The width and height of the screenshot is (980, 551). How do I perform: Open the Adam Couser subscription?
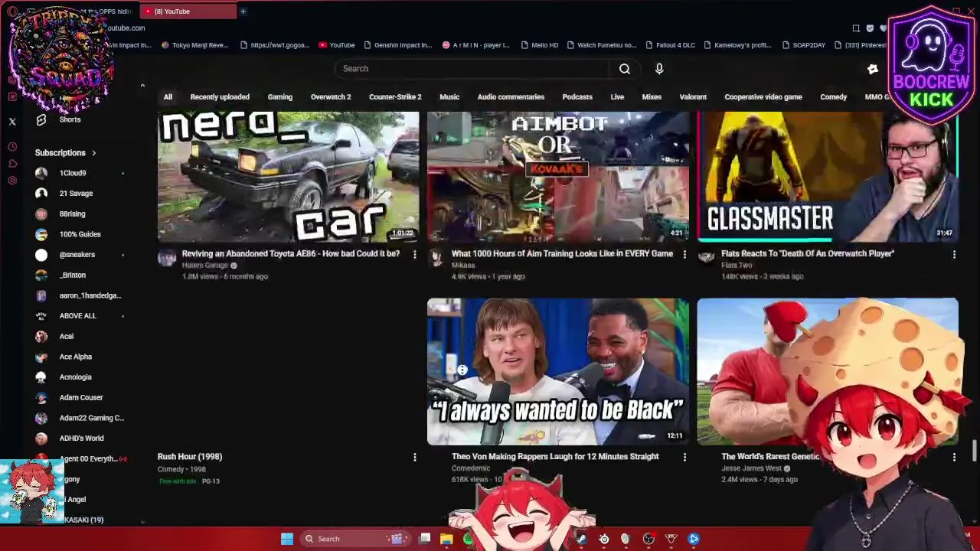80,397
